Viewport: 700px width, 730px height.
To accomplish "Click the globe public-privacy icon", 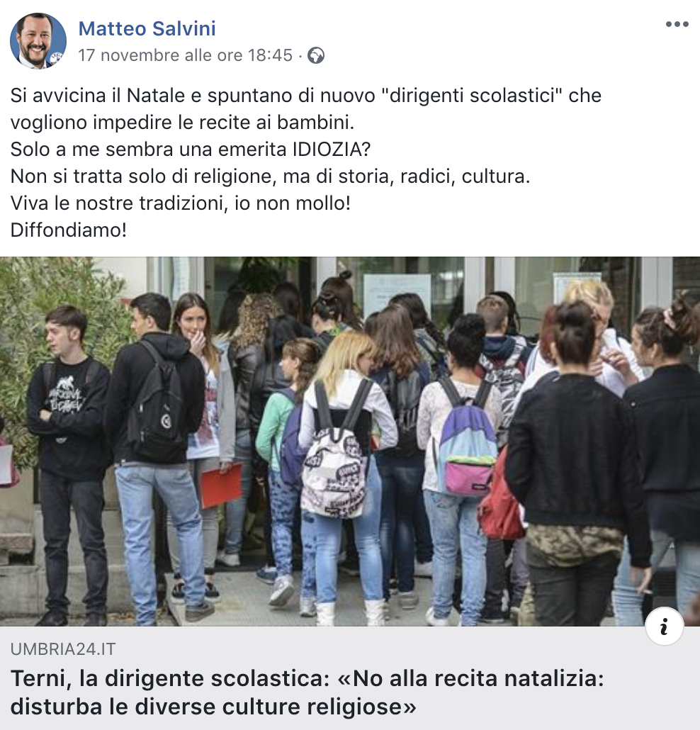I will click(x=316, y=55).
